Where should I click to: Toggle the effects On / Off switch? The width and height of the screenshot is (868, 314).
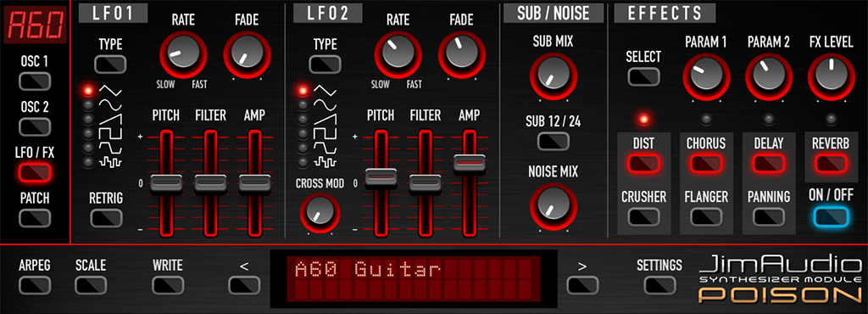click(x=831, y=217)
